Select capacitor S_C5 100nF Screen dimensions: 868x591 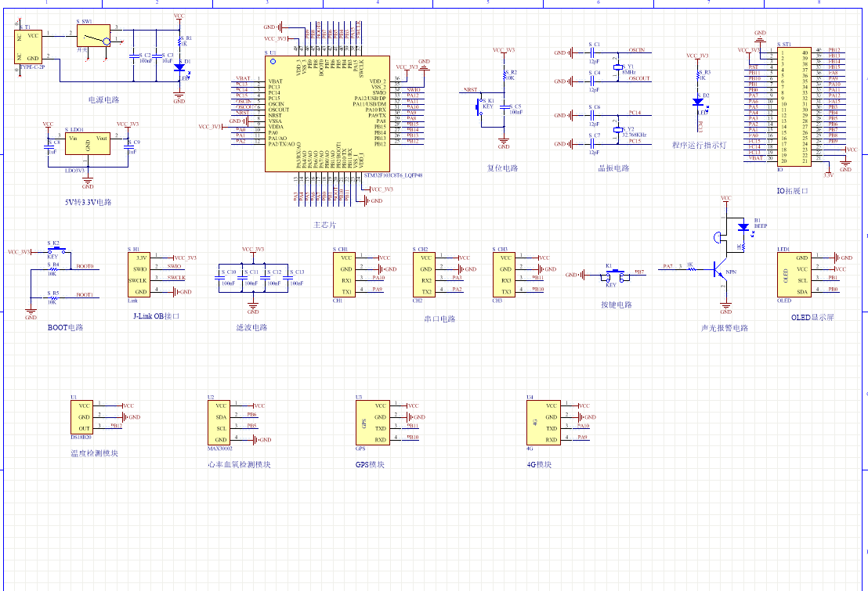coord(505,106)
